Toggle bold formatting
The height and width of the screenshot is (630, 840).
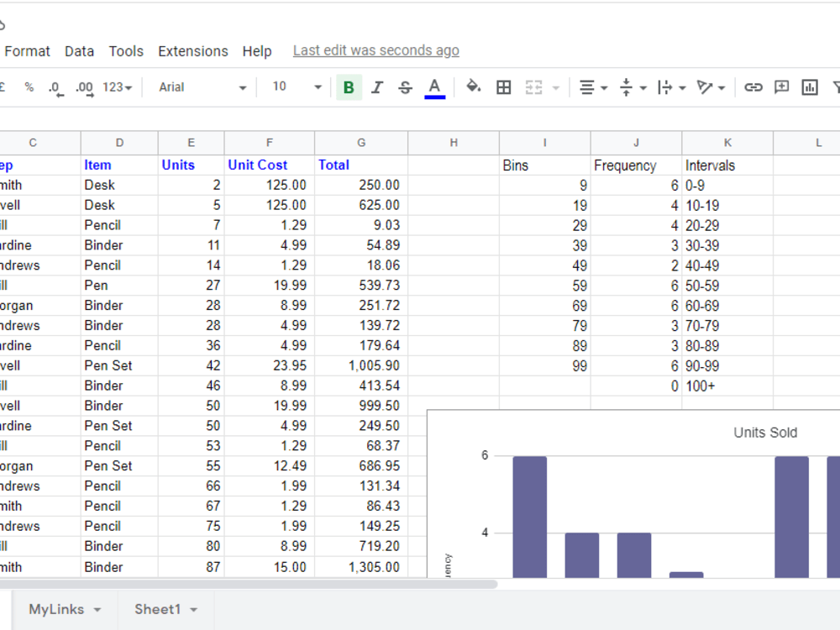349,87
